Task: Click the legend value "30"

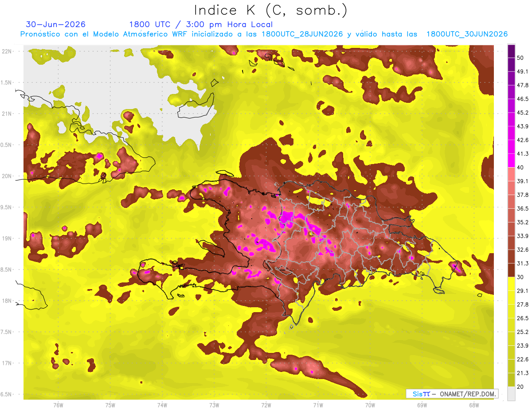Action: tap(521, 277)
